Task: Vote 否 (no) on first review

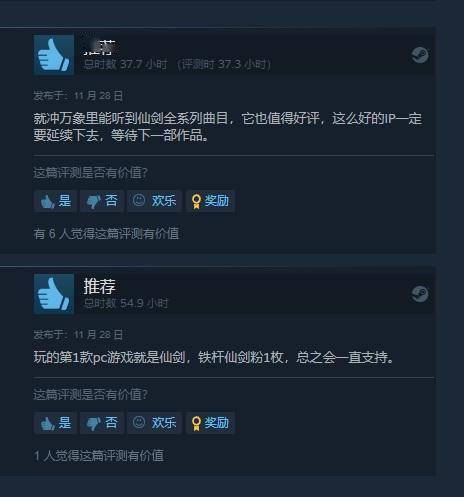Action: coord(102,201)
